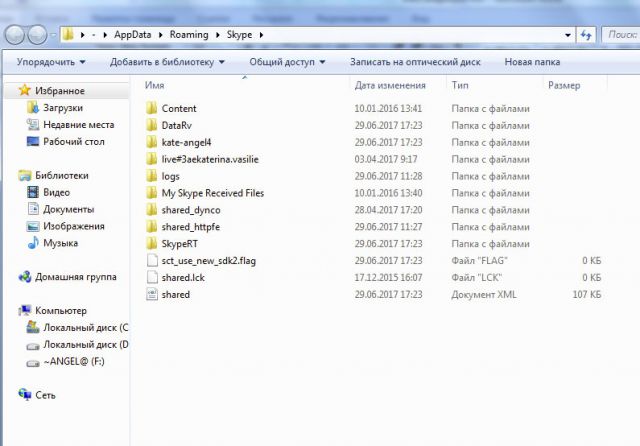Click the Новая папка button
The height and width of the screenshot is (446, 640).
coord(532,62)
